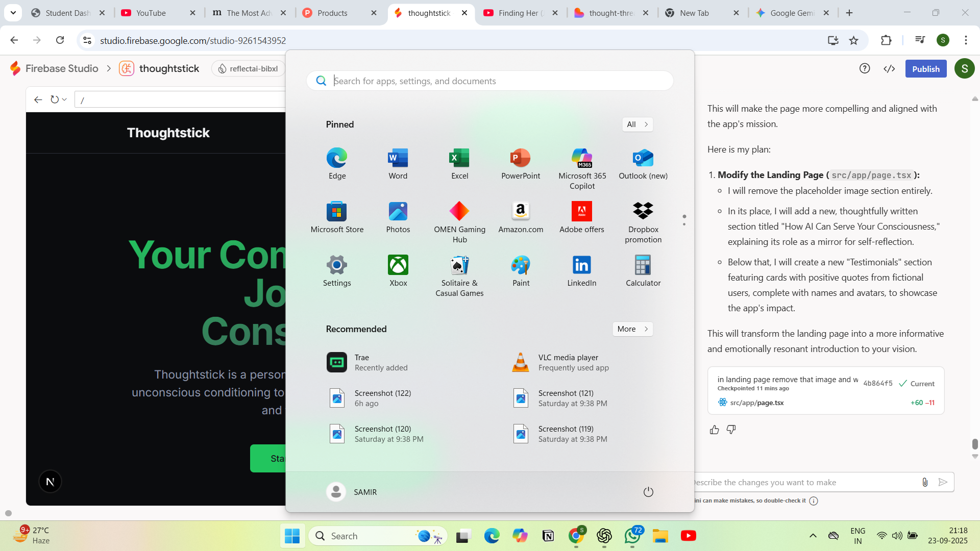Click the power button in Start menu

point(648,492)
